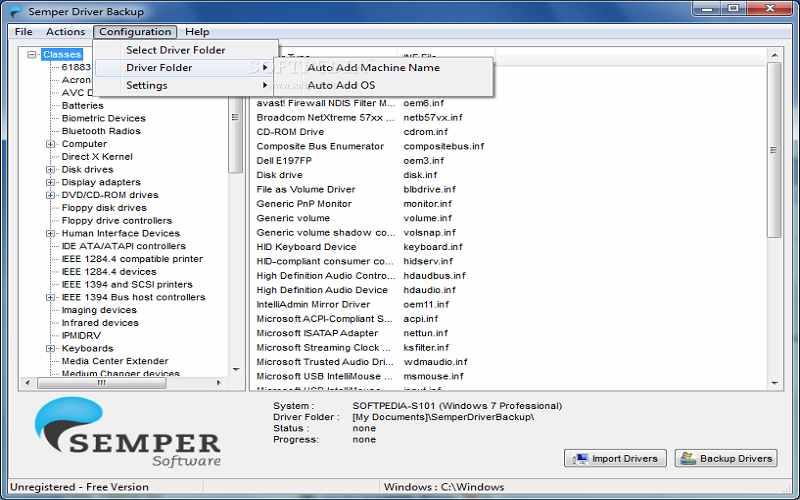Screen dimensions: 800x500
Task: Click the Backup Drivers icon
Action: (x=688, y=458)
